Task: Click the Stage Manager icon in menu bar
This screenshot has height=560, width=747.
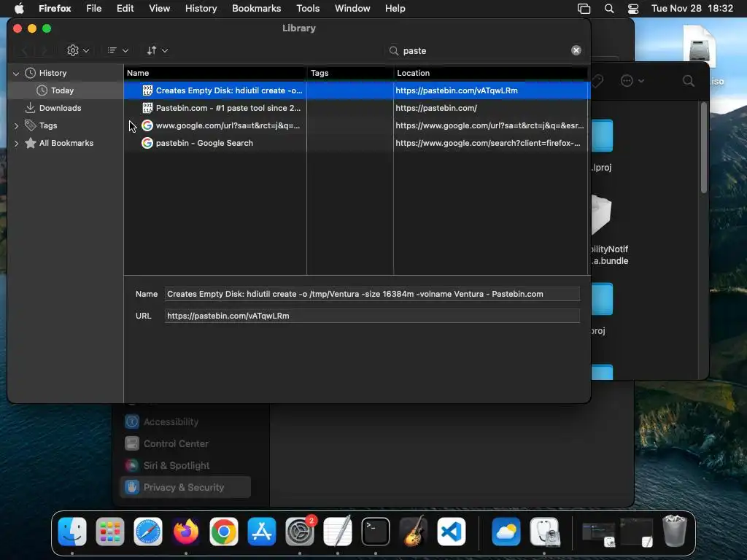Action: 584,9
